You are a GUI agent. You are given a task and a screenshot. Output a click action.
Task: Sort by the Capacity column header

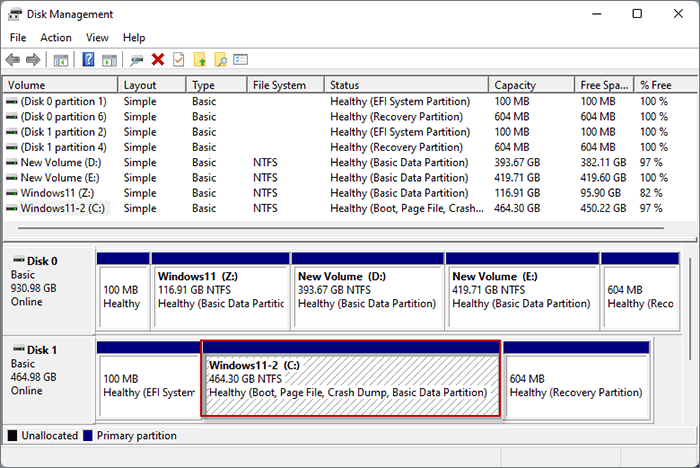(514, 86)
